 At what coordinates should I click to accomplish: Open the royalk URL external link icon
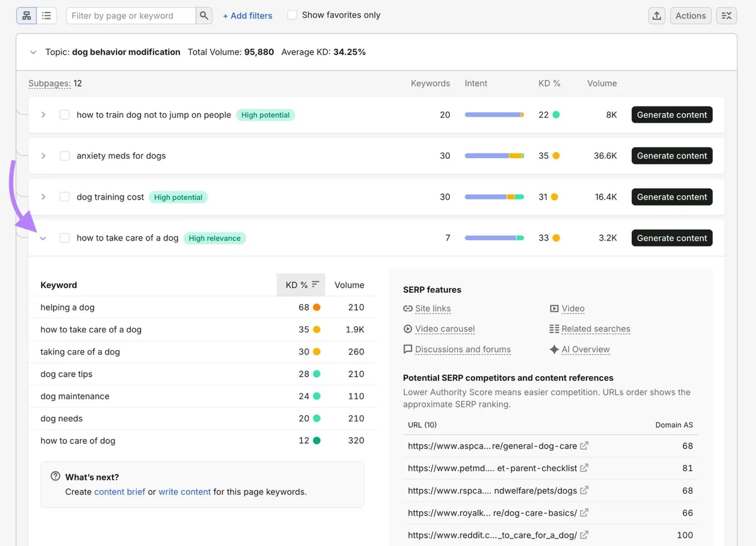[x=584, y=513]
